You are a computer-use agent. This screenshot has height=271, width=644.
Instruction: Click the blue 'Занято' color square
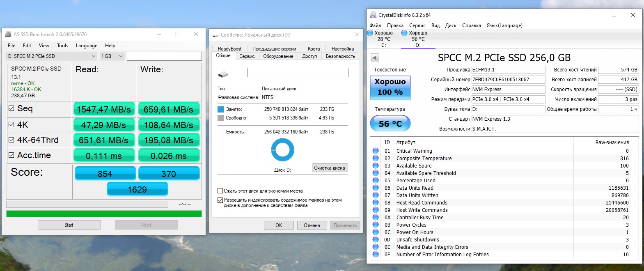tap(220, 109)
